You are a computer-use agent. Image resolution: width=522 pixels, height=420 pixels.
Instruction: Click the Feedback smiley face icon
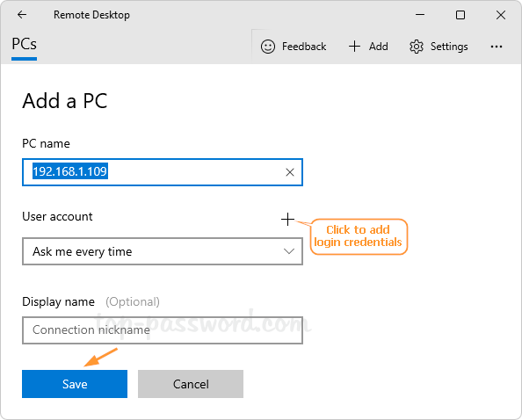[268, 47]
